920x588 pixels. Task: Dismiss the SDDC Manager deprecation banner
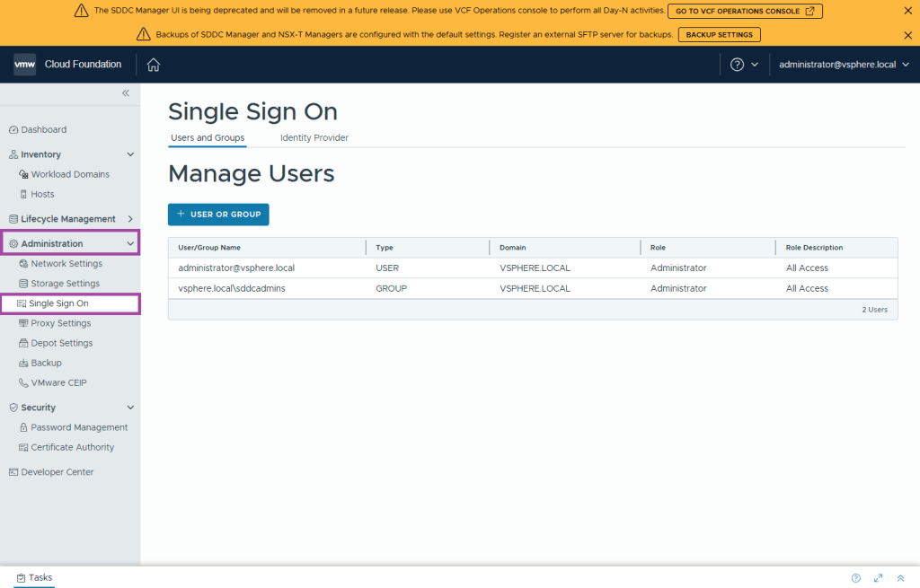[x=907, y=11]
